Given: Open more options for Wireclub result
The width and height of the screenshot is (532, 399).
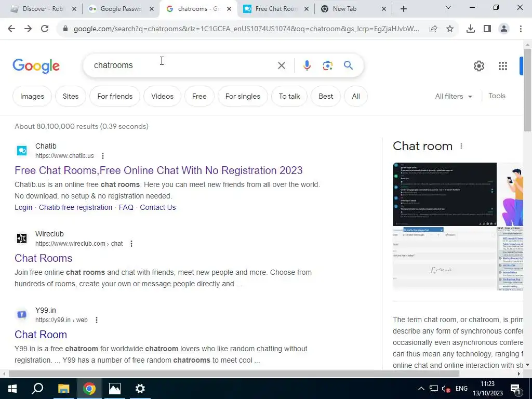Looking at the screenshot, I should point(131,244).
